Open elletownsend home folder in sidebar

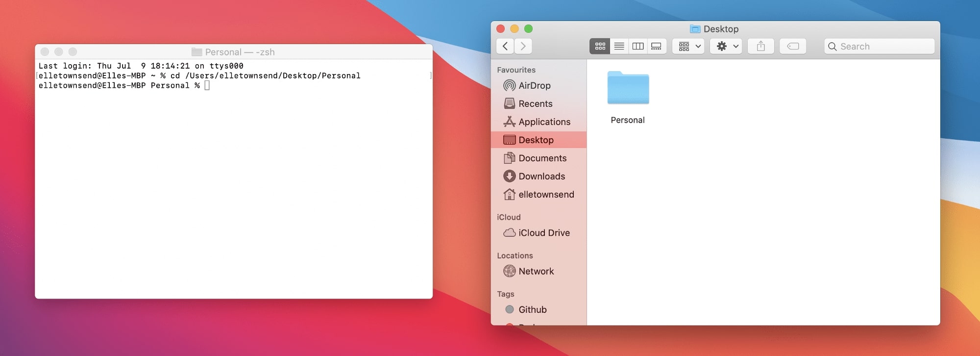[539, 194]
